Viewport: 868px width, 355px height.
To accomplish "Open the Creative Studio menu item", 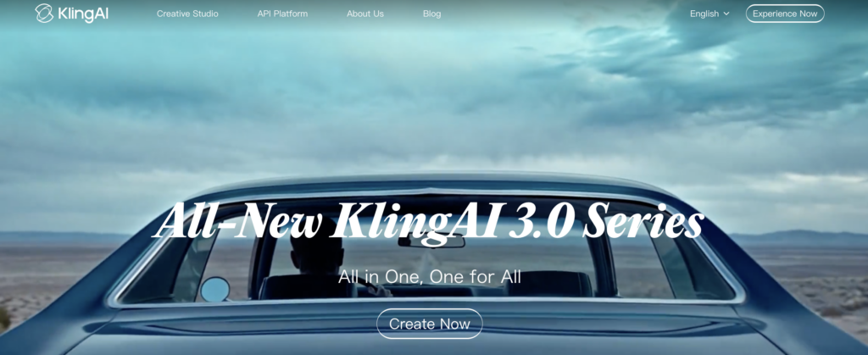I will pos(187,14).
